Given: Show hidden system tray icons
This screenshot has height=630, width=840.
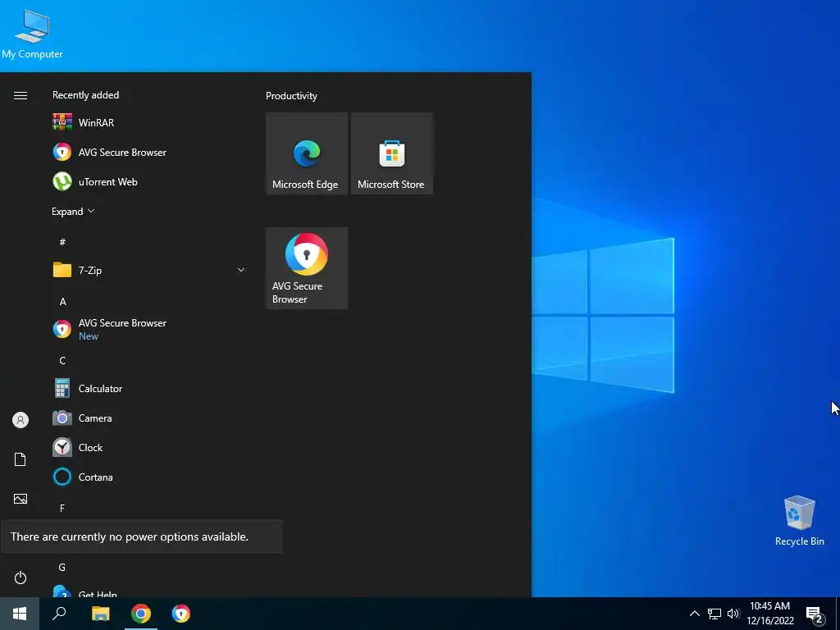Looking at the screenshot, I should (x=694, y=614).
